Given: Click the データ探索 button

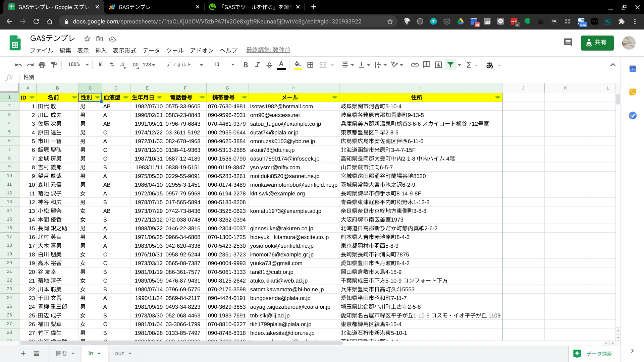Looking at the screenshot, I should tap(593, 354).
